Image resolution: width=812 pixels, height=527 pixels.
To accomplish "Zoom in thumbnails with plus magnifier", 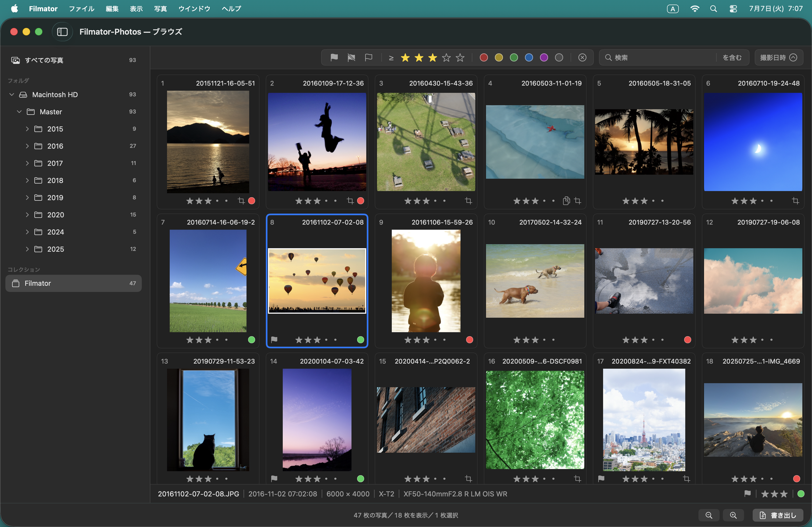I will click(733, 515).
